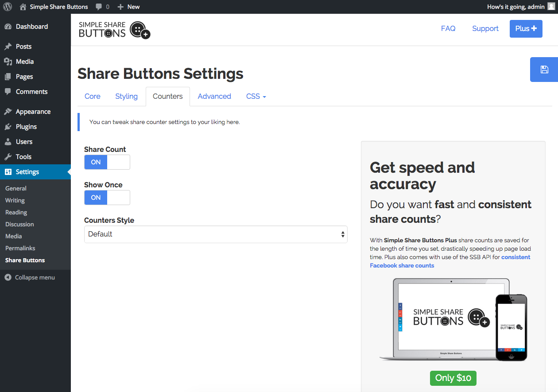Open the consistent Facebook share counts link
This screenshot has width=558, height=392.
click(450, 261)
